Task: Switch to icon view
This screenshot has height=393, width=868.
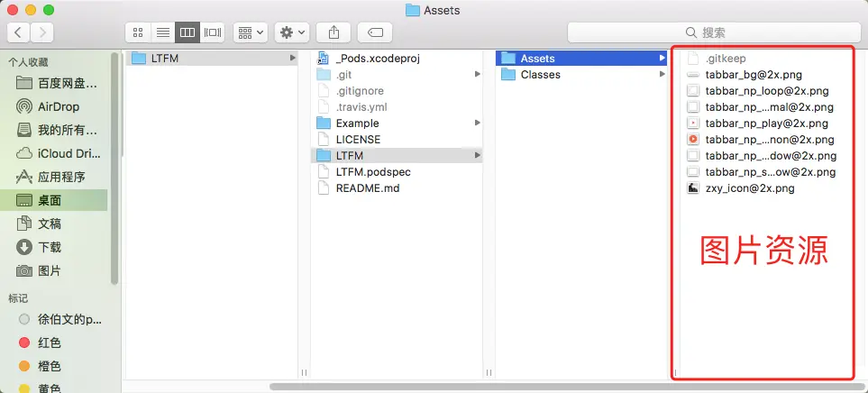Action: point(138,32)
